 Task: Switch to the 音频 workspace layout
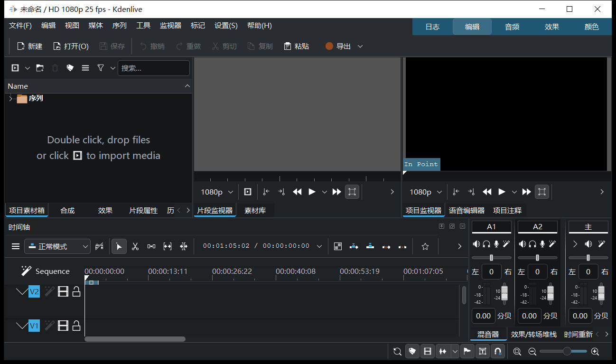(x=512, y=27)
